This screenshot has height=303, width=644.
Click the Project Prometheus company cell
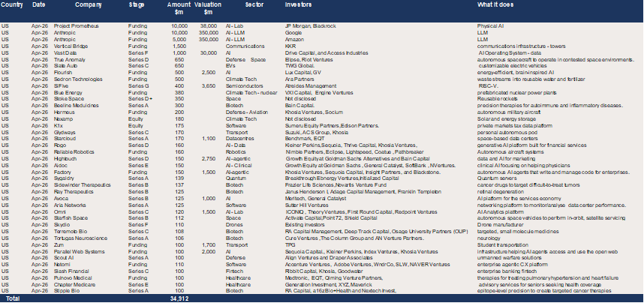click(76, 25)
